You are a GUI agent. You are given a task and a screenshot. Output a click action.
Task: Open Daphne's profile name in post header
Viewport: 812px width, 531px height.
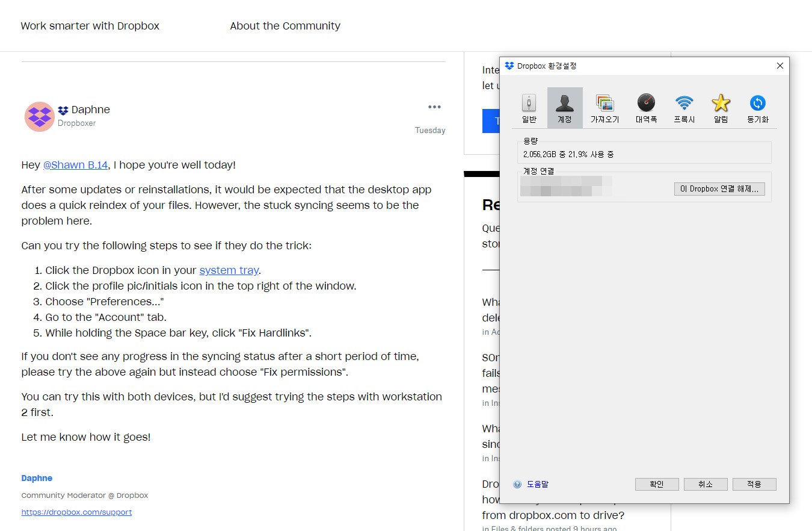(90, 110)
